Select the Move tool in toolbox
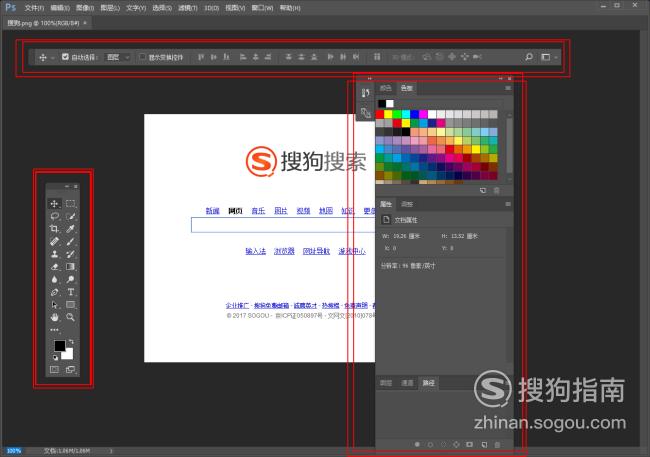Image resolution: width=650 pixels, height=457 pixels. pos(54,204)
